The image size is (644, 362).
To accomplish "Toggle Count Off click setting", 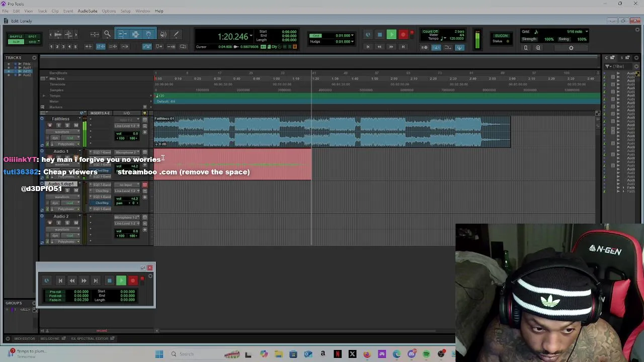I will pos(430,32).
